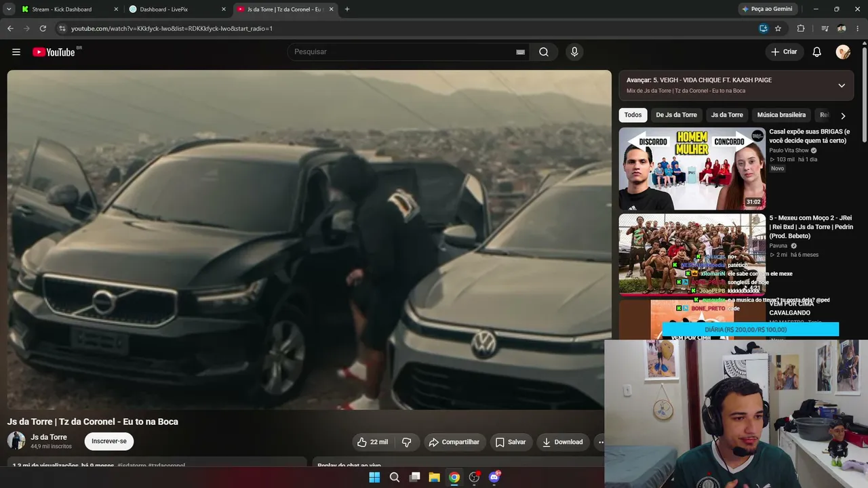Like the video with 22 mil likes
Viewport: 868px width, 488px height.
click(x=373, y=442)
